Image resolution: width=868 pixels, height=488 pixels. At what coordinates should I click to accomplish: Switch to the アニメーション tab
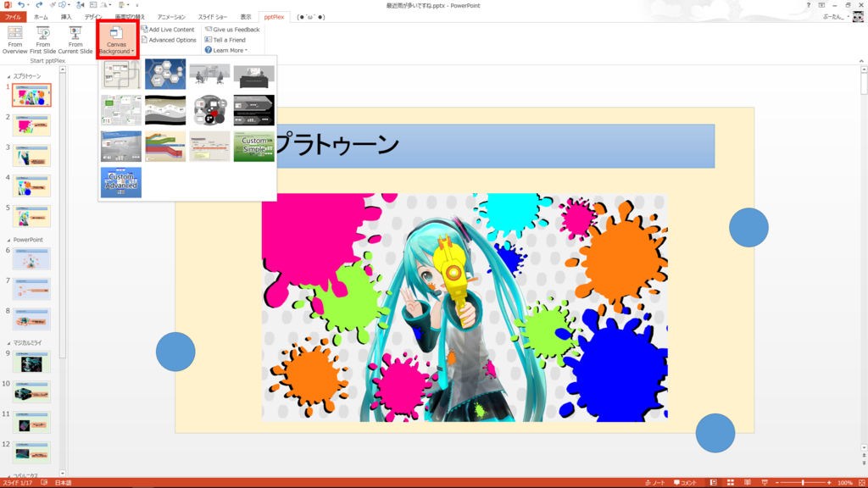(x=171, y=17)
